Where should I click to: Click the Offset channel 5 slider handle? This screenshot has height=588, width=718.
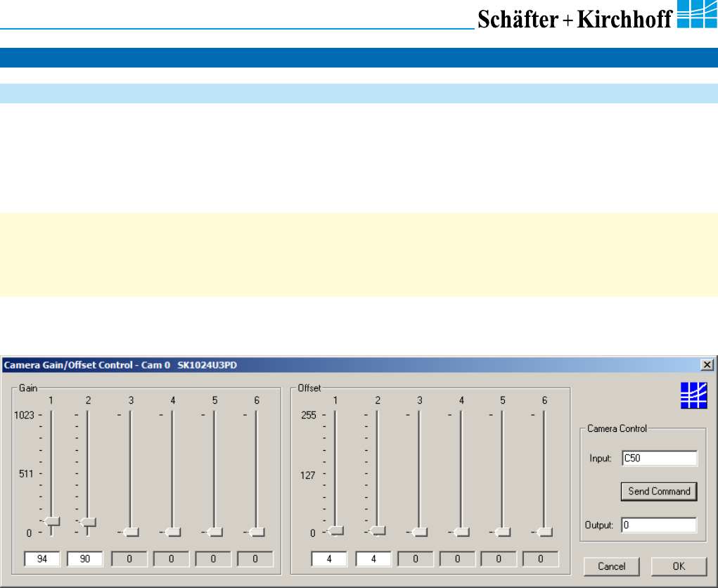[502, 532]
